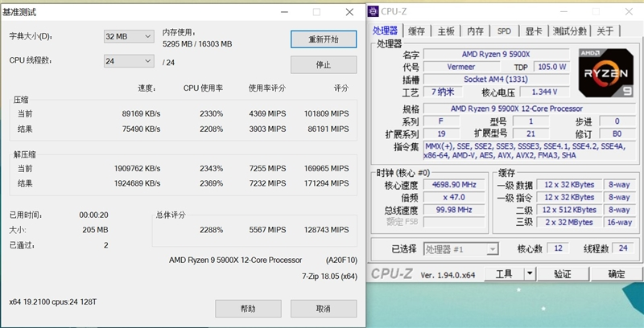The height and width of the screenshot is (328, 644).
Task: Click the 总线速度 value 99.98 MHz
Action: pyautogui.click(x=454, y=210)
